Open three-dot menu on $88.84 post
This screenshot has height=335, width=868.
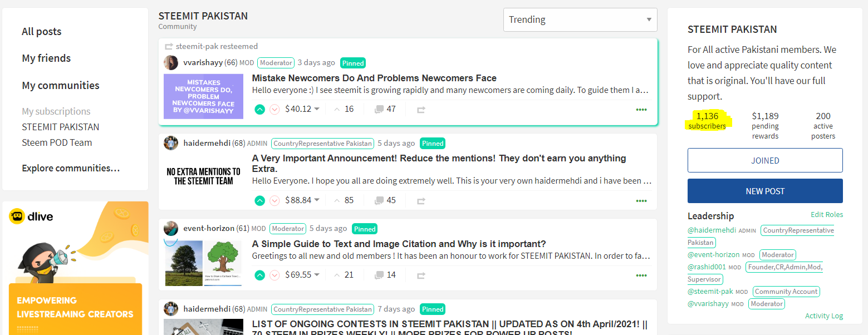coord(641,201)
